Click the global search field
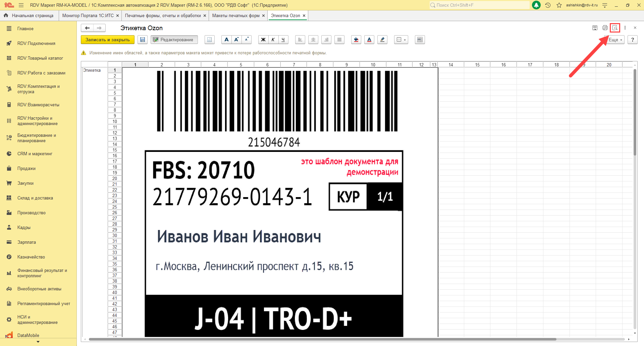This screenshot has height=346, width=644. tap(479, 5)
